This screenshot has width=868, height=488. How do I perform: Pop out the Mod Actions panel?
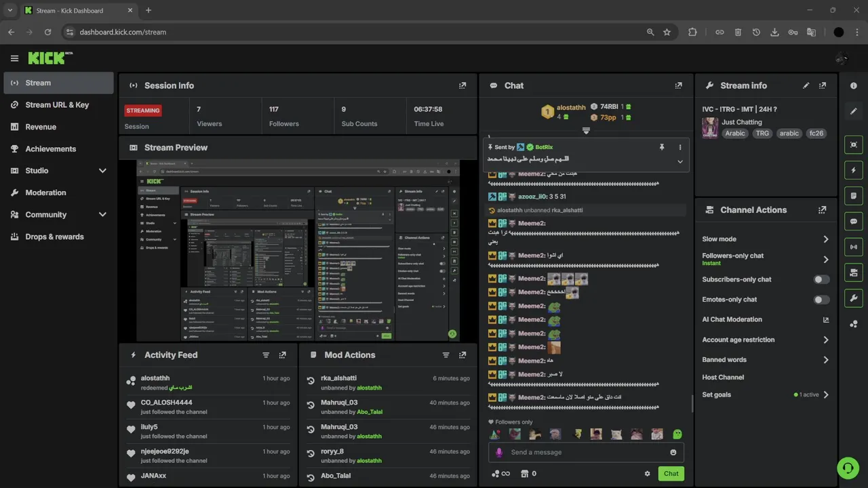tap(462, 354)
